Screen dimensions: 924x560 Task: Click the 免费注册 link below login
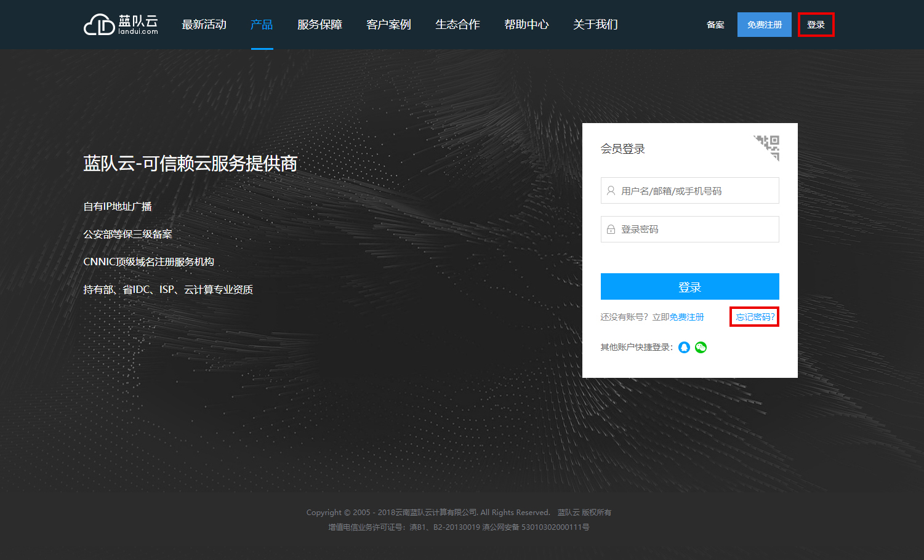(x=687, y=317)
